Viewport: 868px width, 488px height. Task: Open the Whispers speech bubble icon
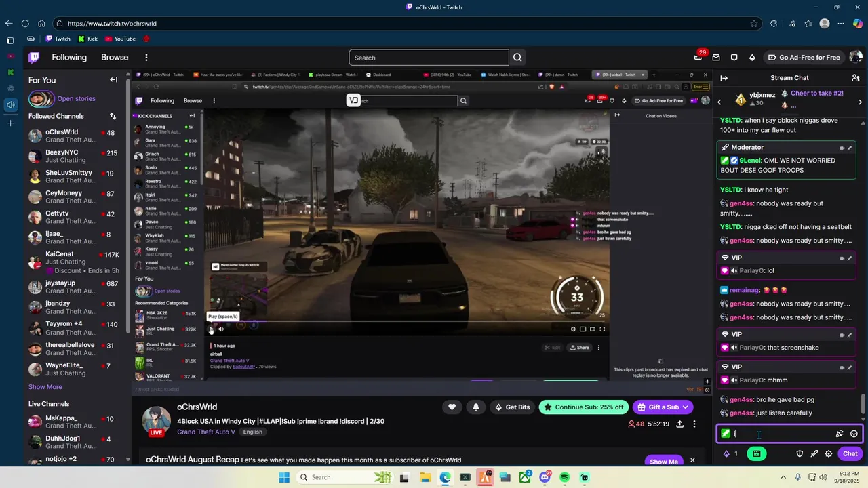point(734,58)
